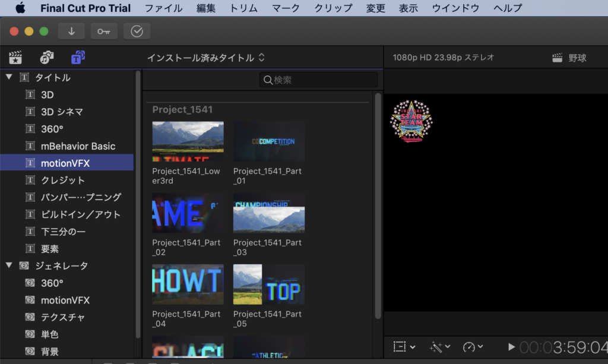The width and height of the screenshot is (608, 364).
Task: Click the background tasks checkmark button
Action: pos(137,31)
